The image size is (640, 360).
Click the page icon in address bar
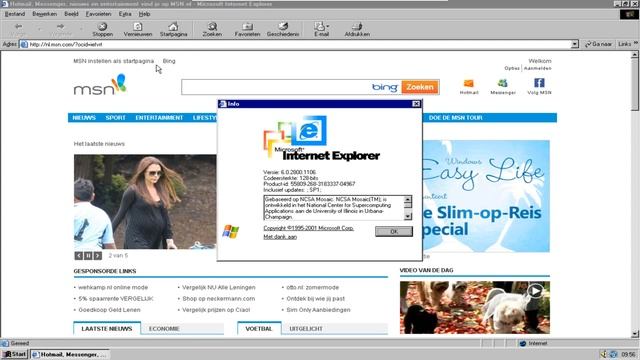(x=24, y=44)
